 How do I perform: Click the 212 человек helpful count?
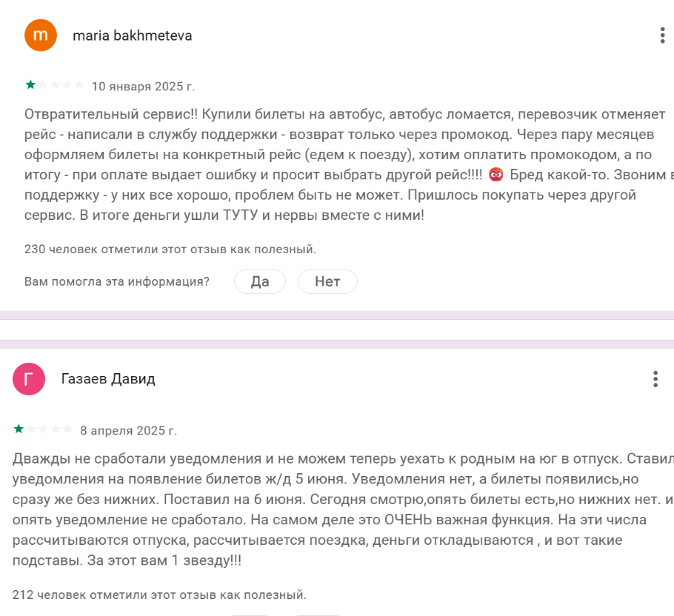coord(159,594)
